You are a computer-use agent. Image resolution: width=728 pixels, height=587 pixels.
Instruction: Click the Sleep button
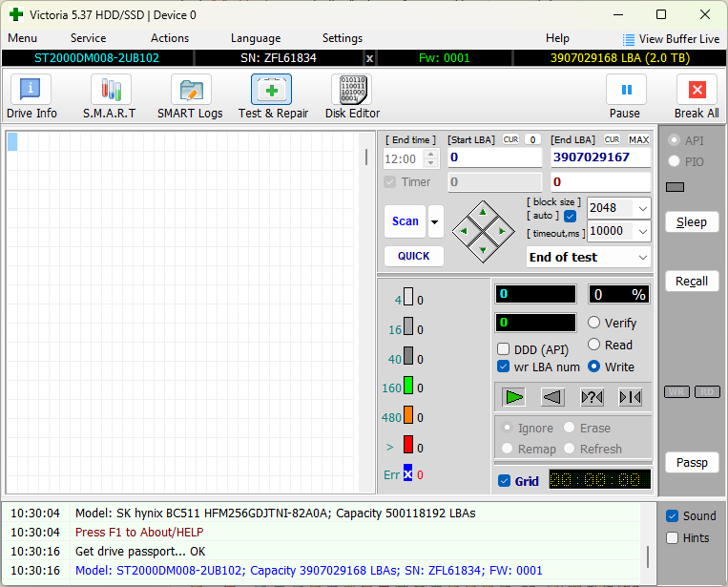(692, 222)
